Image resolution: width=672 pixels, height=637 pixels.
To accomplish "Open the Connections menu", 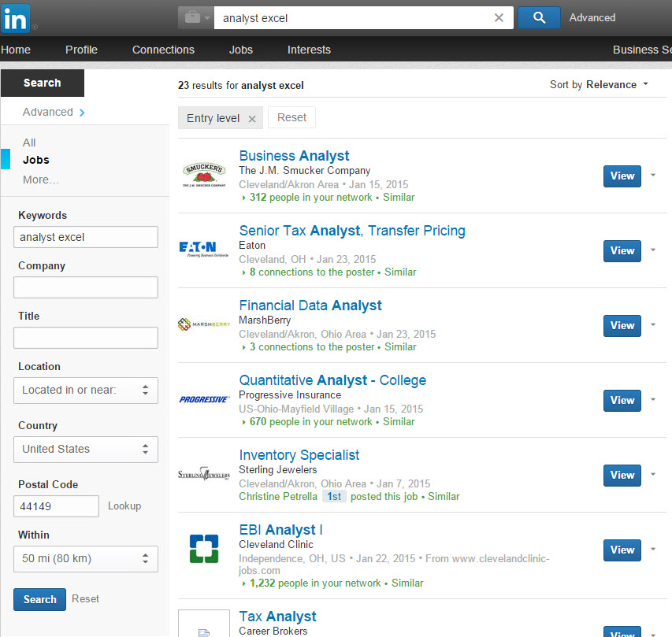I will (163, 50).
